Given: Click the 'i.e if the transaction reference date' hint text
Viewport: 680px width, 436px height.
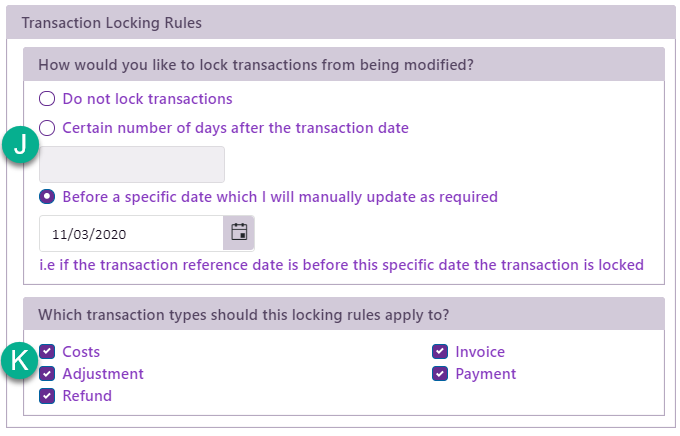Looking at the screenshot, I should click(341, 265).
